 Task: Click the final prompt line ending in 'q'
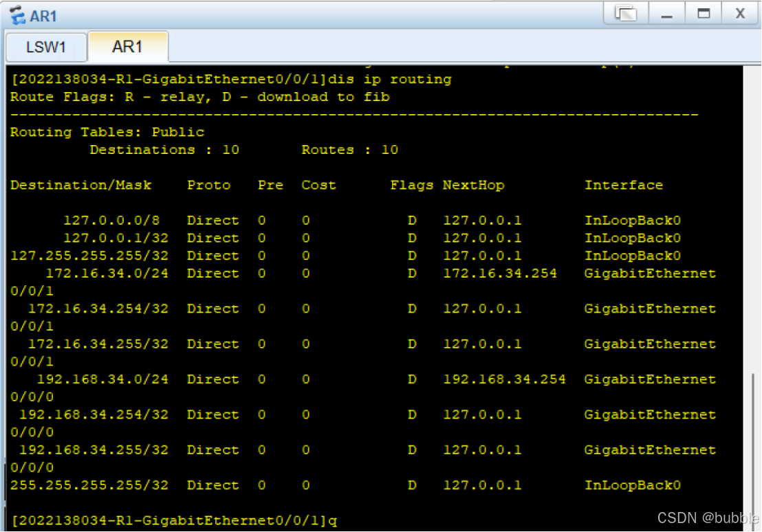[174, 521]
